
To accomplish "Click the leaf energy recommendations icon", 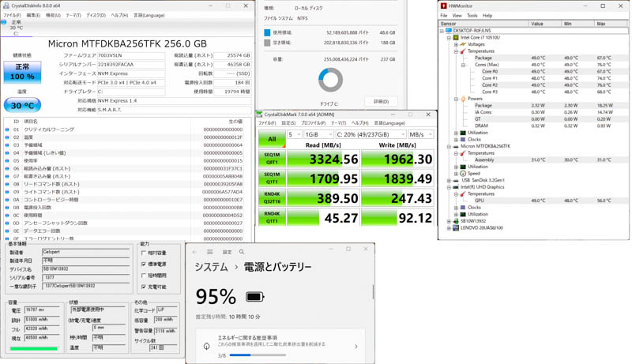I will [206, 346].
